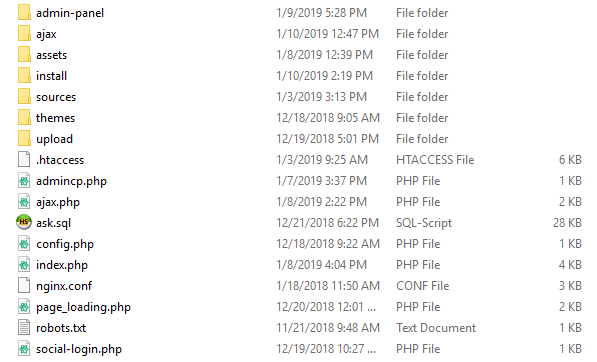This screenshot has height=362, width=597.
Task: Click the assets folder name
Action: tap(51, 55)
